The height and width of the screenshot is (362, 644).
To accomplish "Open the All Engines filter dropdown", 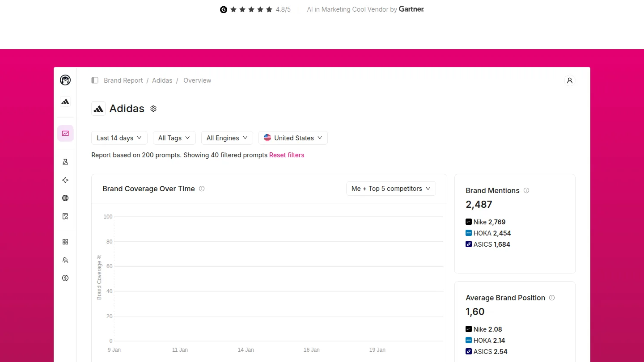I will [227, 138].
